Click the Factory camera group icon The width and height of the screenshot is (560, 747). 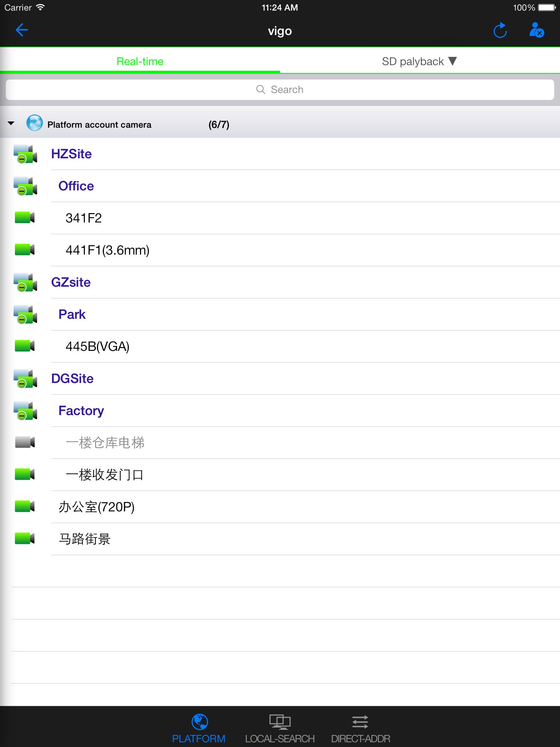[25, 411]
